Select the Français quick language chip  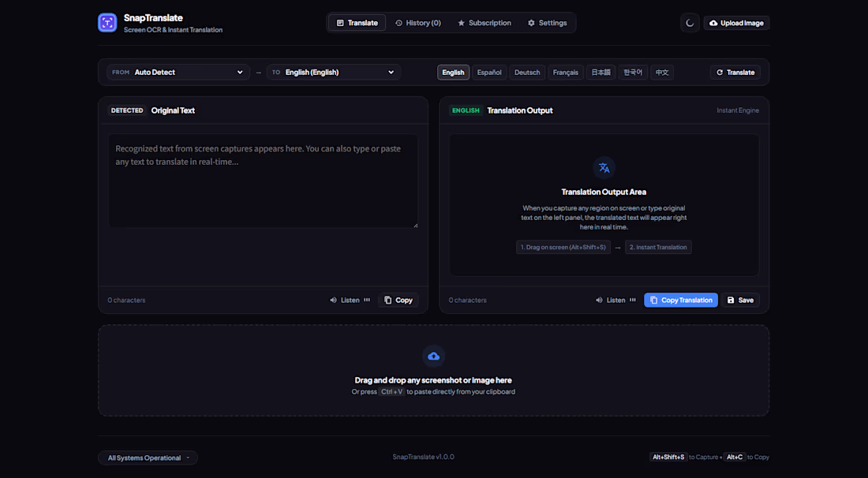[565, 73]
